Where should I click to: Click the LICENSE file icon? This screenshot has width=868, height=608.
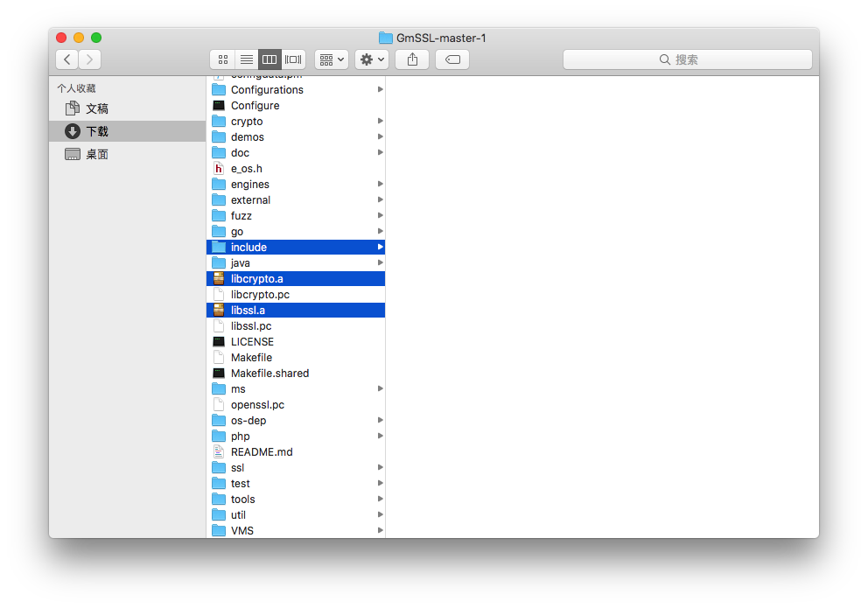tap(220, 341)
